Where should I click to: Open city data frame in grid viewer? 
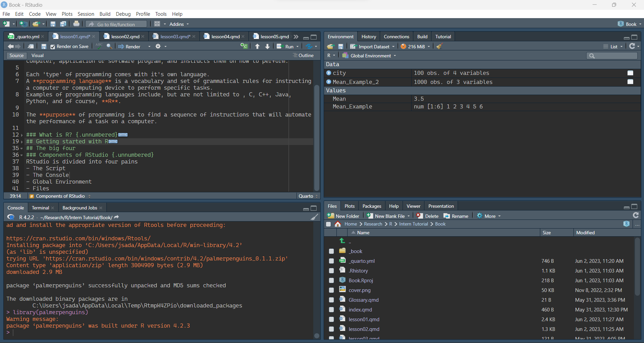[630, 73]
